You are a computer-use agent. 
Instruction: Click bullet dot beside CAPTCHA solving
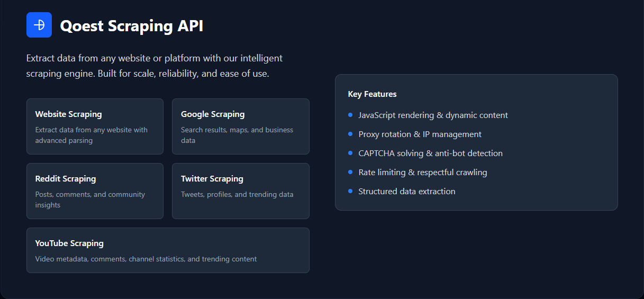tap(350, 153)
